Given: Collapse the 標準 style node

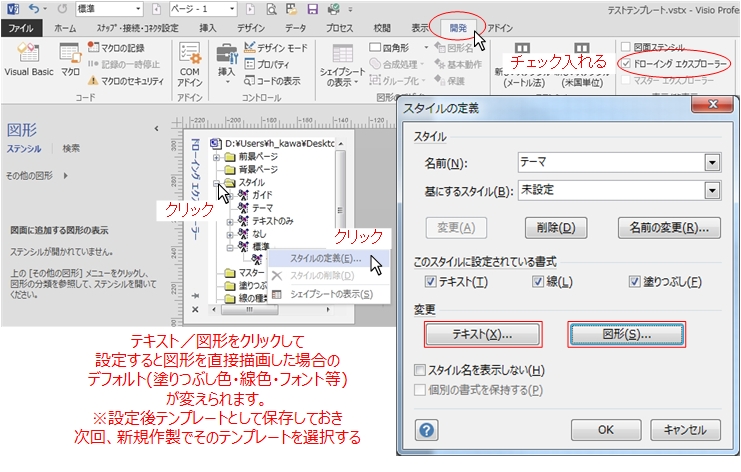Looking at the screenshot, I should pyautogui.click(x=230, y=247).
